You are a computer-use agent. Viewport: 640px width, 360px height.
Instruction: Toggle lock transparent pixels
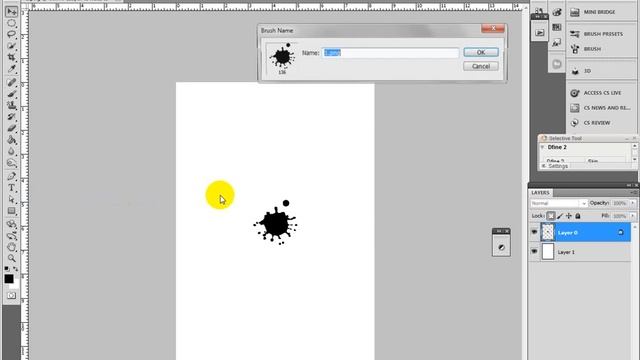(551, 216)
